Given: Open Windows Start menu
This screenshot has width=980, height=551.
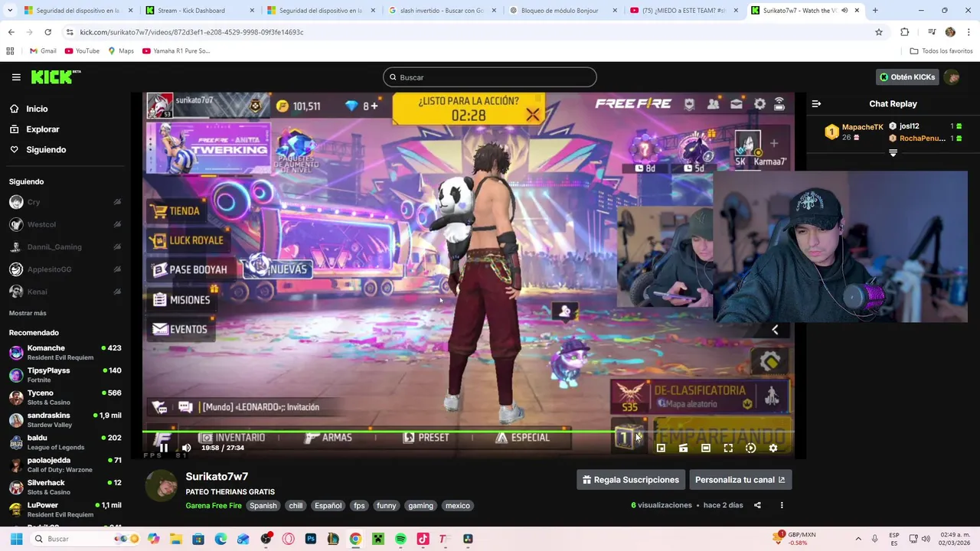Looking at the screenshot, I should point(16,539).
